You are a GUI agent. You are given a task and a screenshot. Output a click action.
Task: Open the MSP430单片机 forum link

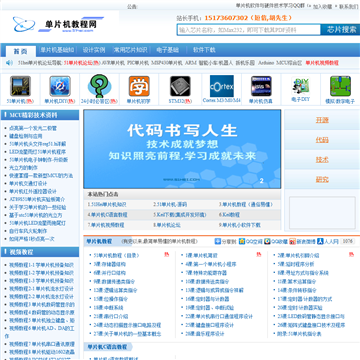(x=167, y=63)
